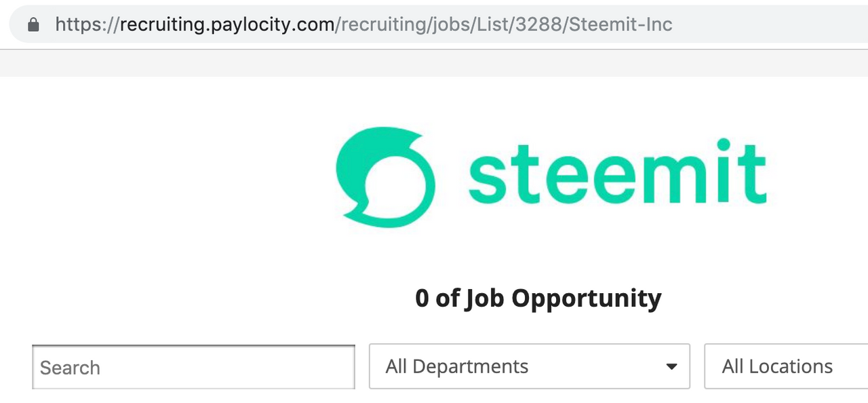Click "Steemit-Inc" at the end of the URL
Image resolution: width=868 pixels, height=403 pixels.
point(620,25)
